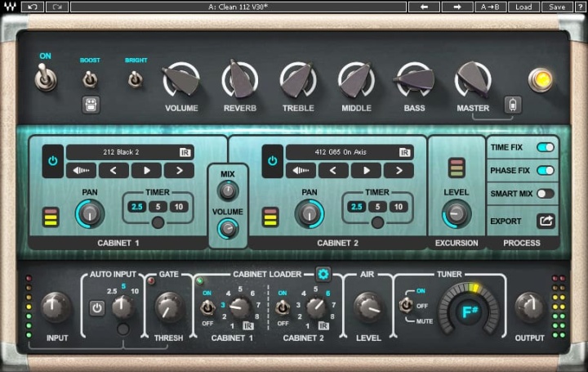588x372 pixels.
Task: Click the Input knob
Action: (56, 307)
